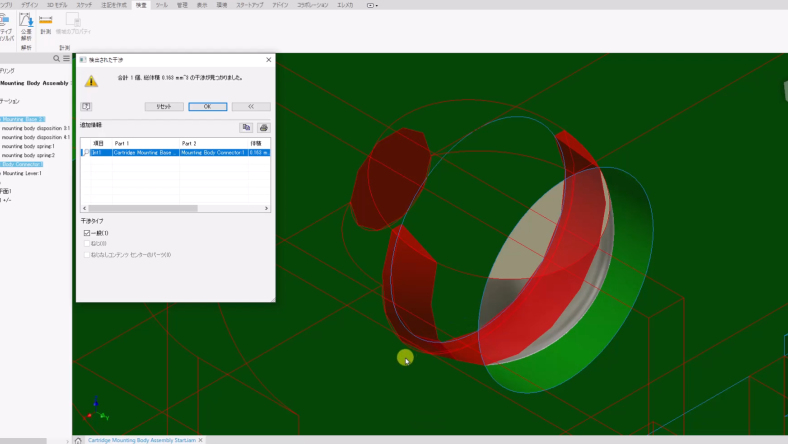Select mounting body spring:1 in browser tree
Screen dimensions: 788x444
pos(28,146)
